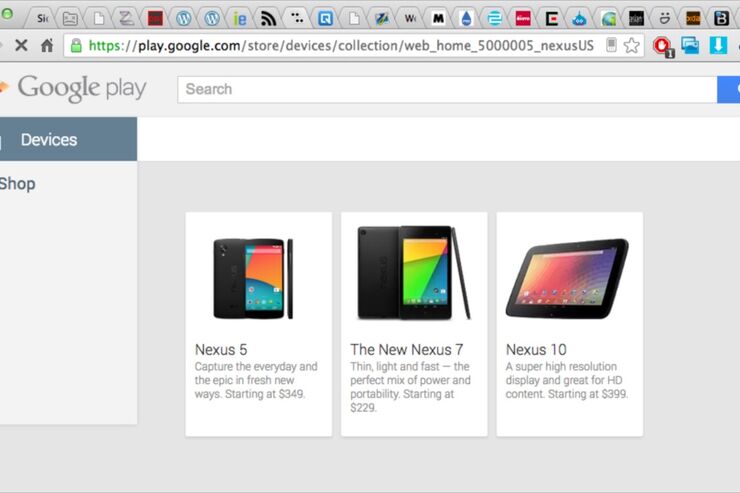This screenshot has height=493, width=740.
Task: Click the 'Nexus 10' title link
Action: (536, 350)
